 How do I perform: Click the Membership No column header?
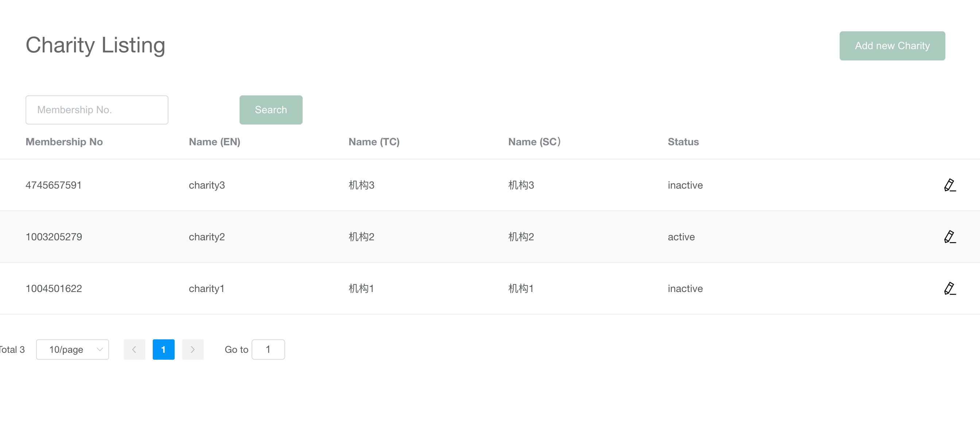point(64,142)
